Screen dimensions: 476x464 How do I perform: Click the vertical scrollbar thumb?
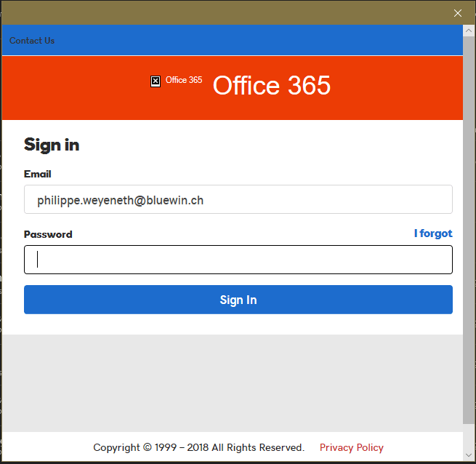(469, 218)
